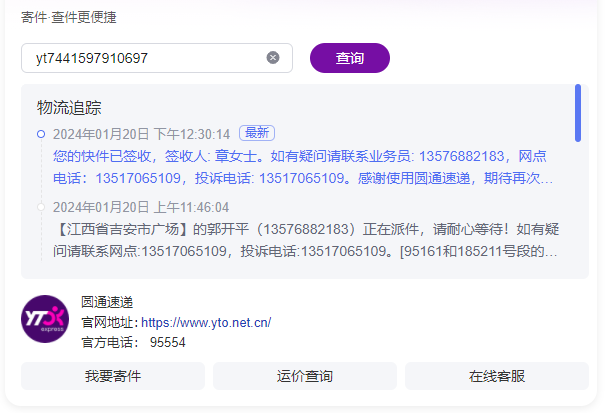Click the blue logistics scrollbar thumb
Viewport: 606px width, 413px height.
(578, 113)
